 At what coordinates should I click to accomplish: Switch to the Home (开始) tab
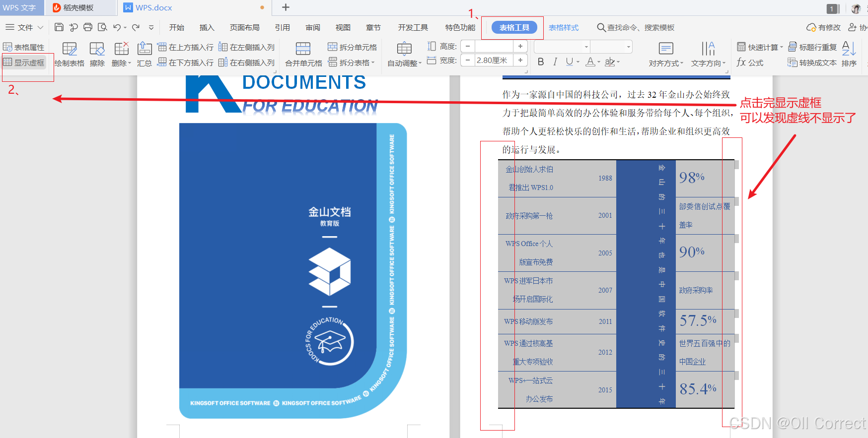pos(176,27)
